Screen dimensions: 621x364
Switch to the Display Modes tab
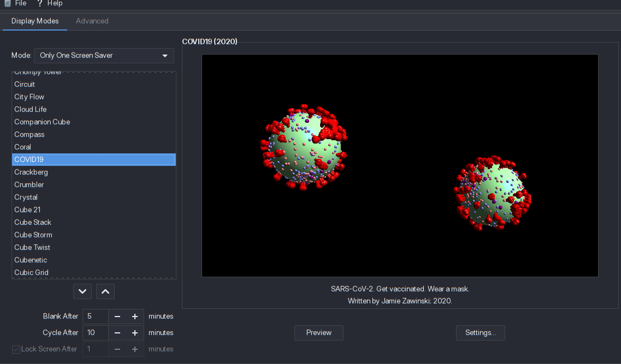click(35, 21)
